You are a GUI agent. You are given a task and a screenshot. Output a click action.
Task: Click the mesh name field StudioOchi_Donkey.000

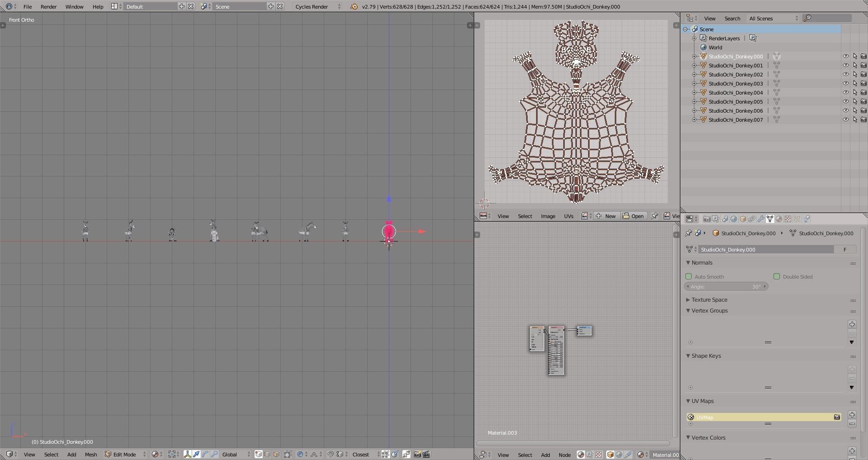tap(766, 249)
